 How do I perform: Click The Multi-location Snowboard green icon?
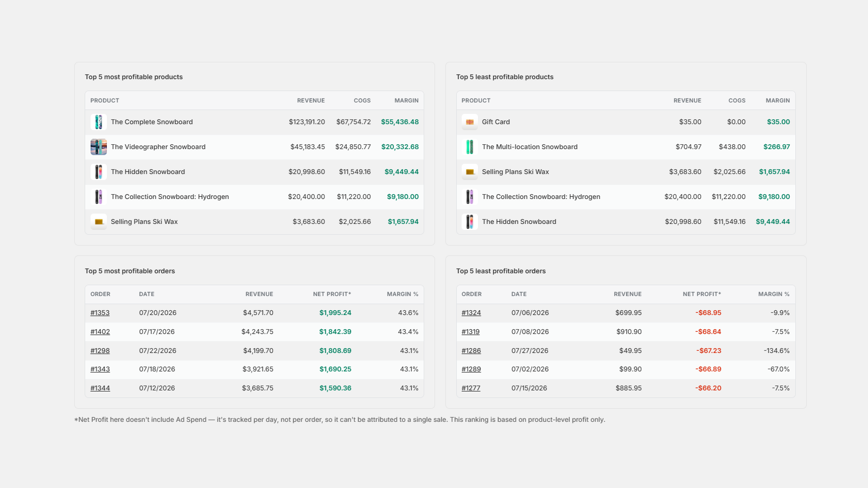(x=470, y=147)
